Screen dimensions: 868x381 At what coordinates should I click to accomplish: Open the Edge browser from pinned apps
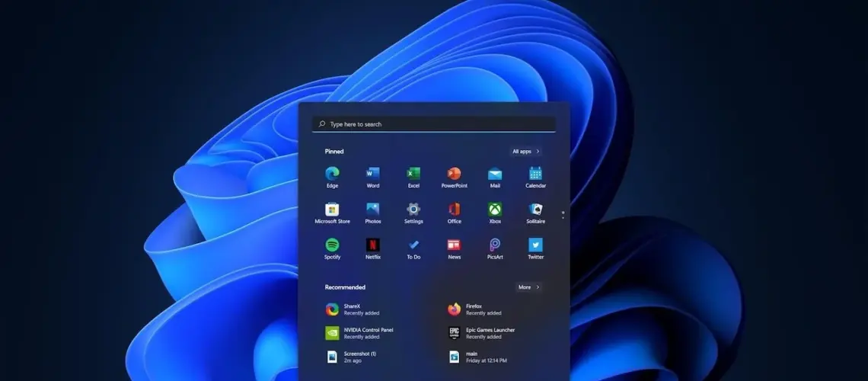coord(332,174)
